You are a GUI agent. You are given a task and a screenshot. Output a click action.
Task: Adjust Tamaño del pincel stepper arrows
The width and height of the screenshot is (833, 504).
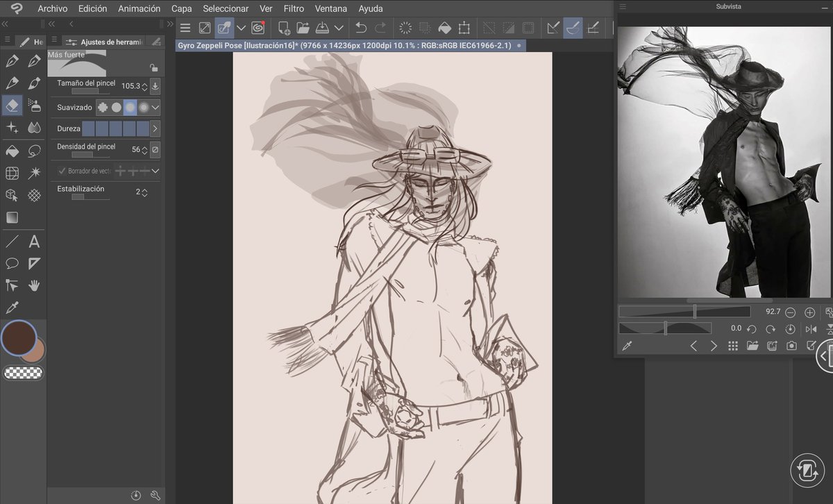144,86
